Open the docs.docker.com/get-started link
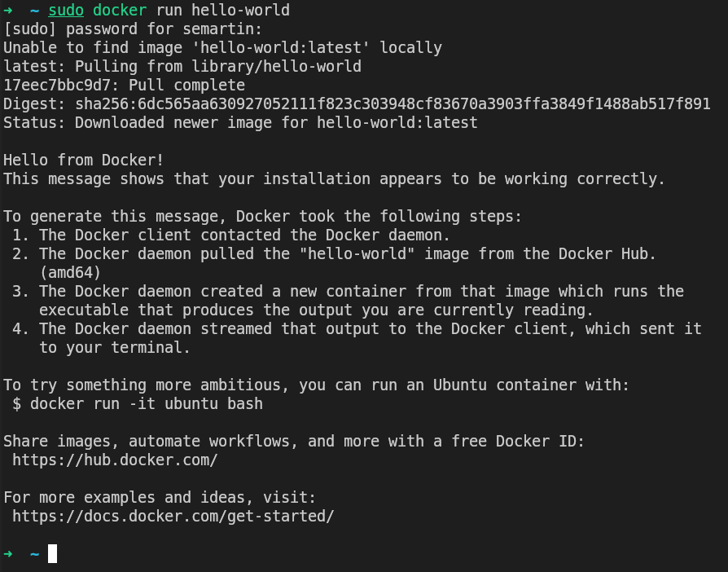The image size is (728, 572). (173, 516)
